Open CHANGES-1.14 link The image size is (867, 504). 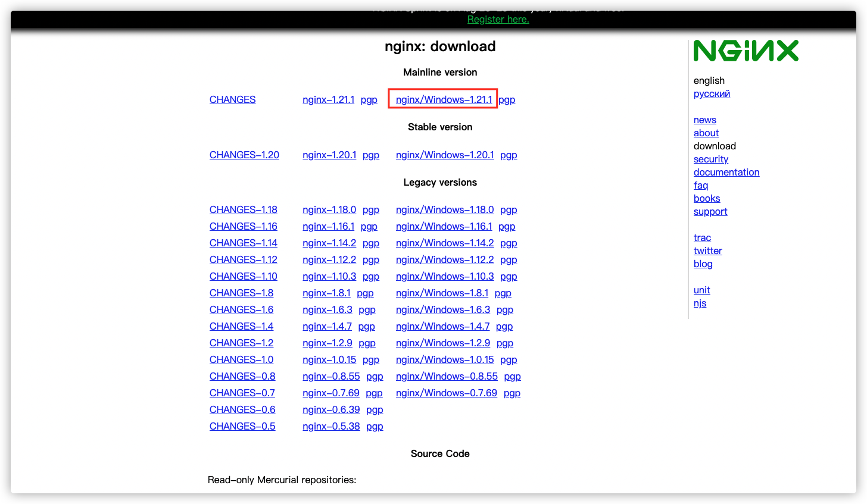click(x=243, y=243)
